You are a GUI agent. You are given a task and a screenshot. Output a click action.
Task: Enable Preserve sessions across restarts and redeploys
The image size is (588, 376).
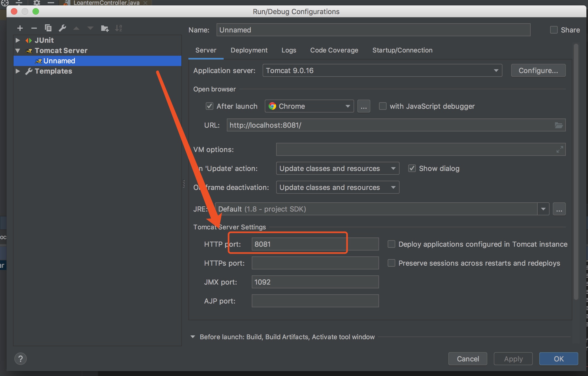391,263
